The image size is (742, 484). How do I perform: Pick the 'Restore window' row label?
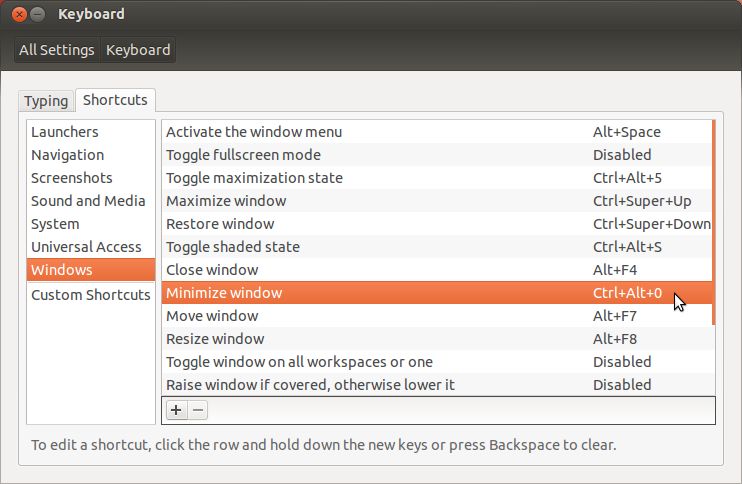click(220, 224)
